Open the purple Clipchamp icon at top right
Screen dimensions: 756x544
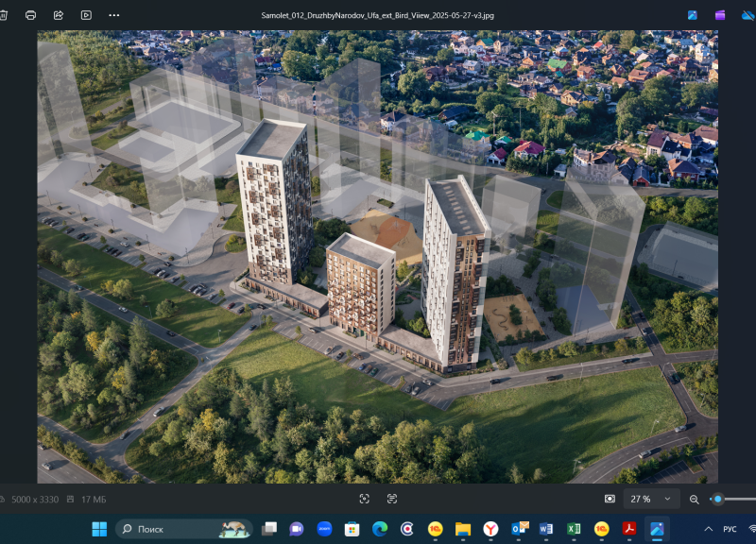(x=720, y=15)
